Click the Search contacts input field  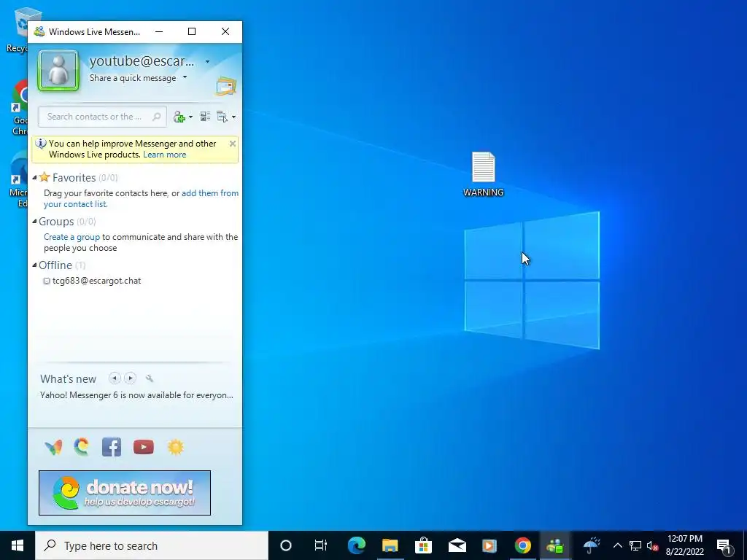pyautogui.click(x=102, y=117)
